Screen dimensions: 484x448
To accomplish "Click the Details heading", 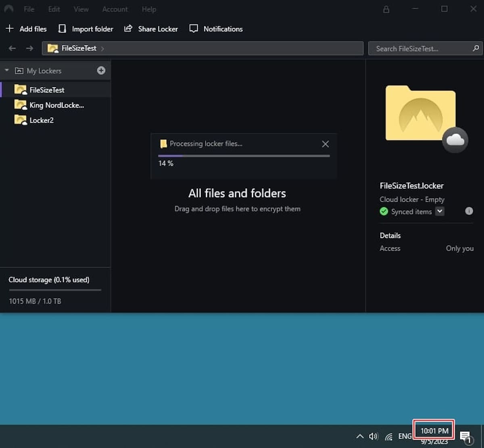I will pos(390,235).
